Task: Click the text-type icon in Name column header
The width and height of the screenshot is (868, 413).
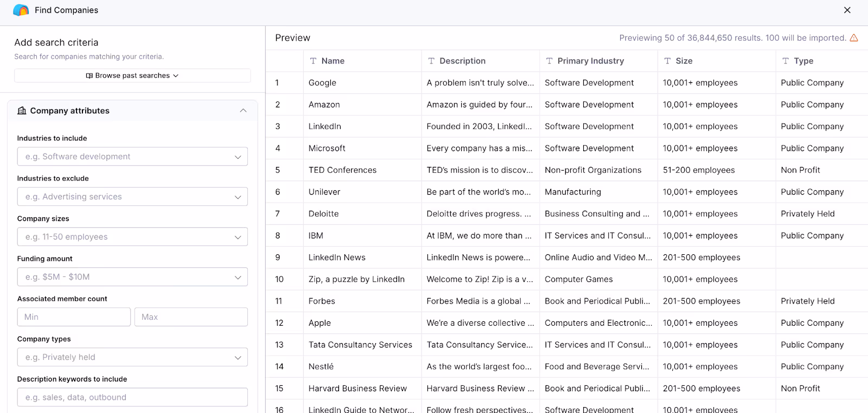Action: click(x=313, y=61)
